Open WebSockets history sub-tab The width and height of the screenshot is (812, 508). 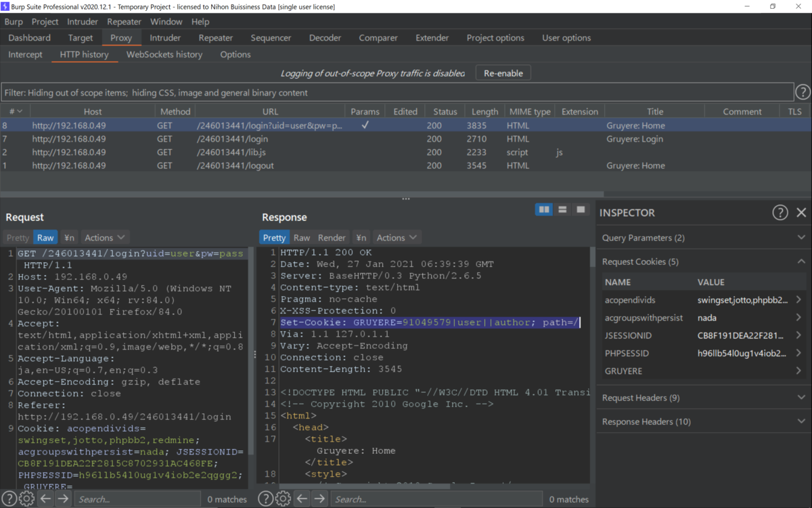[164, 54]
